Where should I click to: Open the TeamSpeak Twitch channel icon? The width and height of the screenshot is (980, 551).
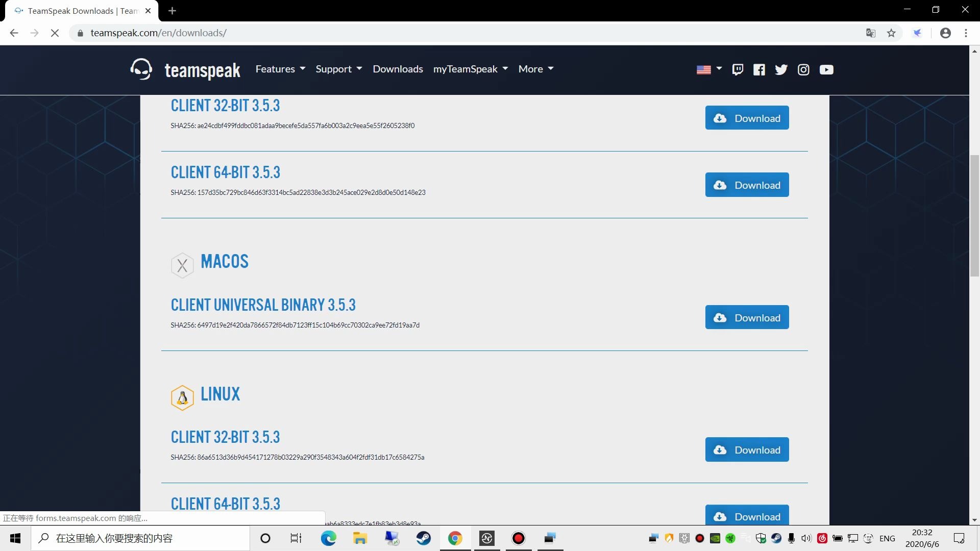coord(738,69)
